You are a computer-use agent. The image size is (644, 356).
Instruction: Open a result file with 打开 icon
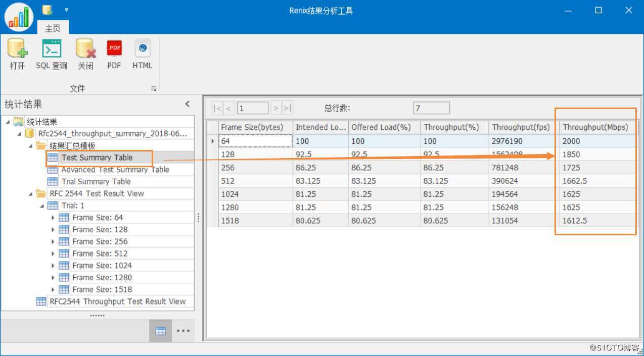(x=17, y=55)
